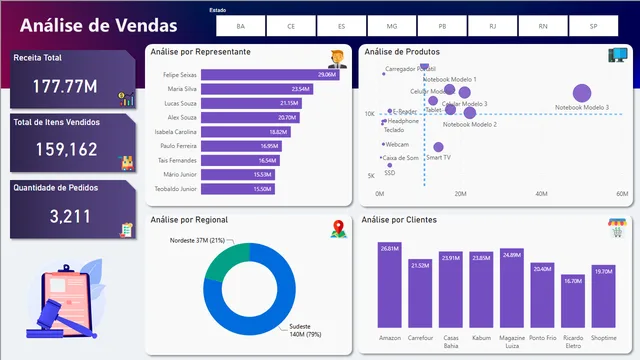The image size is (640, 360).
Task: Click the E-Reader scatter point
Action: pyautogui.click(x=390, y=111)
